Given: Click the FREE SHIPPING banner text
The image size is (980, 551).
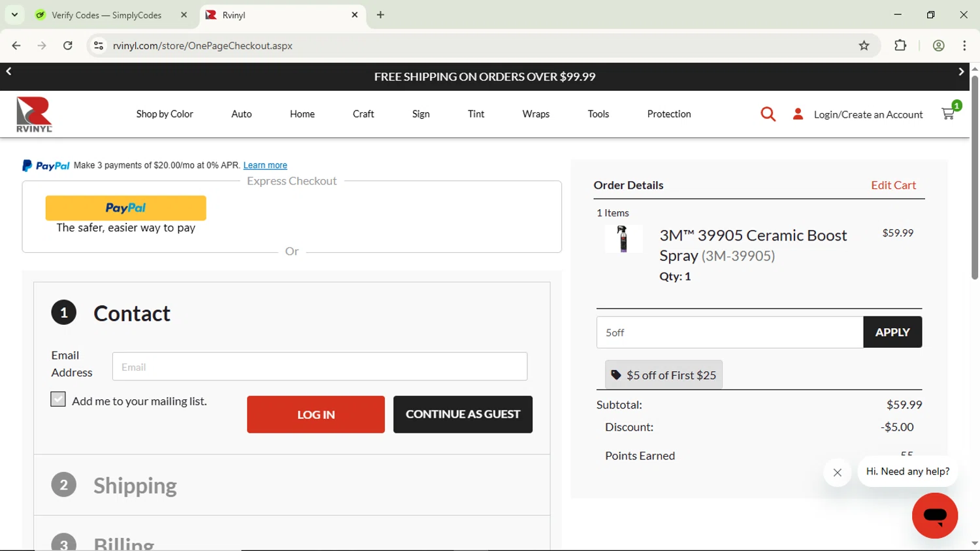Looking at the screenshot, I should (485, 76).
